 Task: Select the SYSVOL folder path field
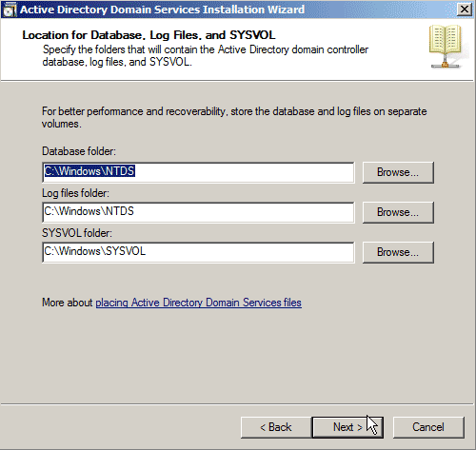point(198,252)
